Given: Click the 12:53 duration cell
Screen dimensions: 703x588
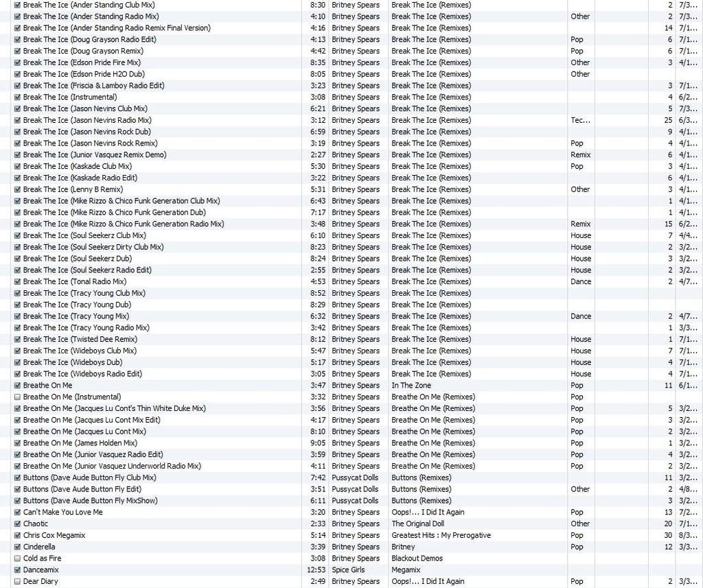Looking at the screenshot, I should point(314,570).
